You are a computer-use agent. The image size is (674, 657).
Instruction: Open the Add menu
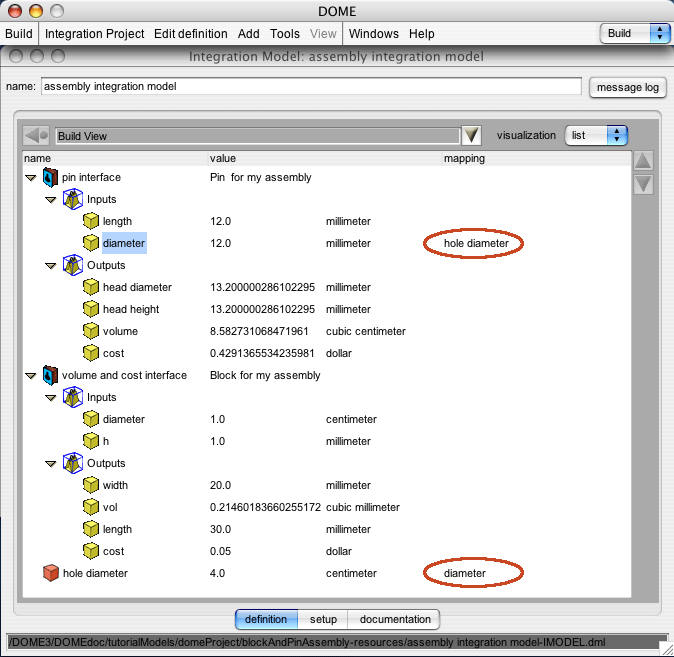(248, 34)
